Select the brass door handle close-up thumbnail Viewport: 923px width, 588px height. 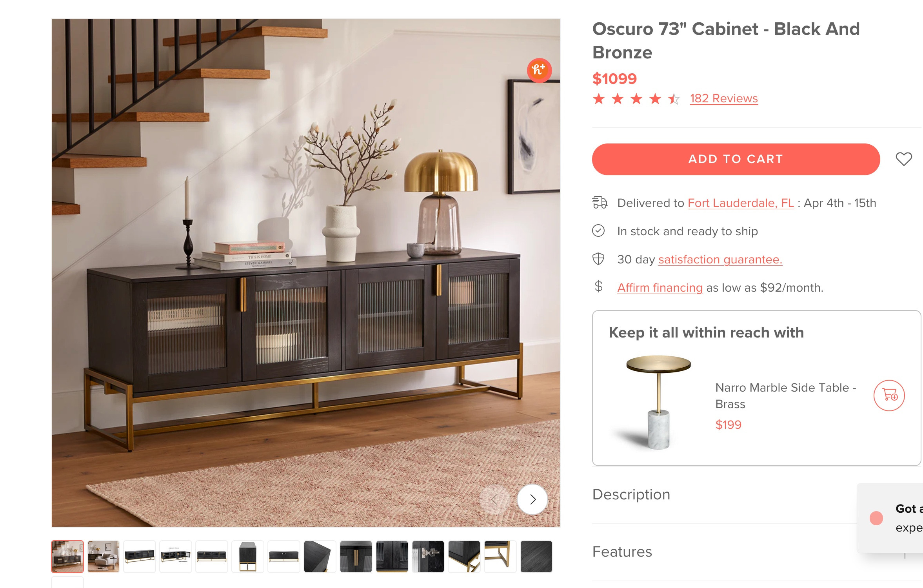pyautogui.click(x=356, y=557)
